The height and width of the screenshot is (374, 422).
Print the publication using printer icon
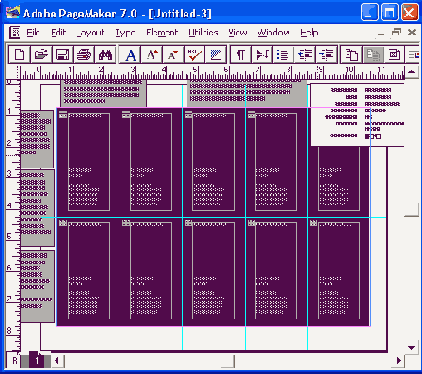click(84, 54)
